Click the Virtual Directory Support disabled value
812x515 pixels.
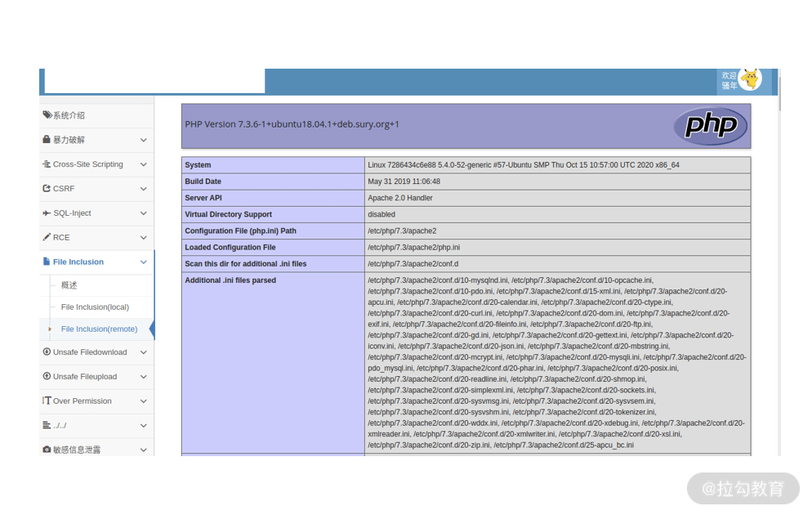point(381,214)
